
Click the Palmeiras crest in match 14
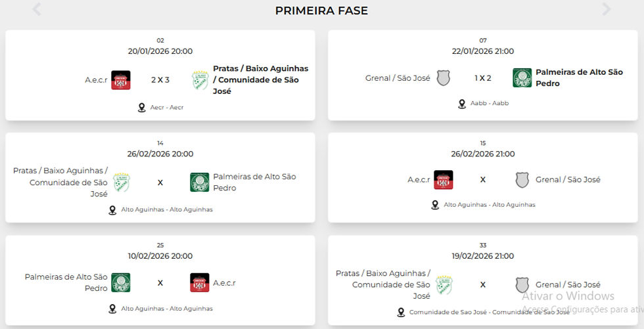(199, 183)
